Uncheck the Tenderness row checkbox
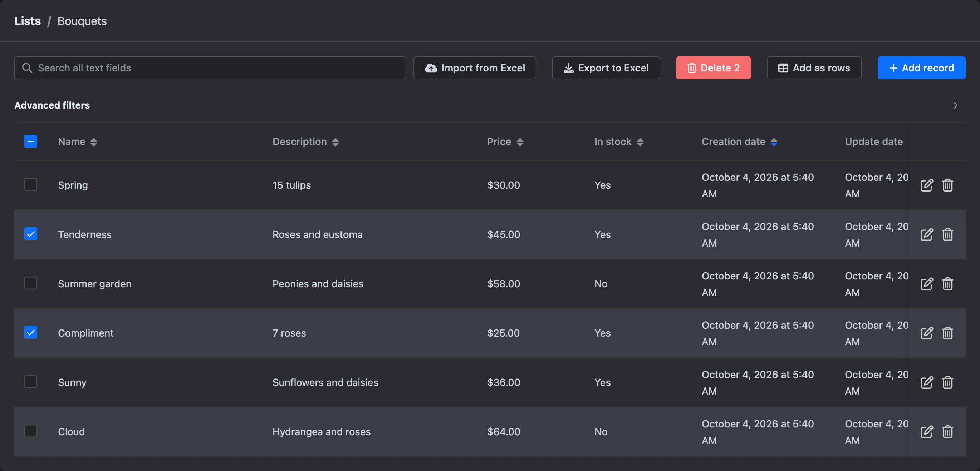The height and width of the screenshot is (471, 980). [x=31, y=234]
